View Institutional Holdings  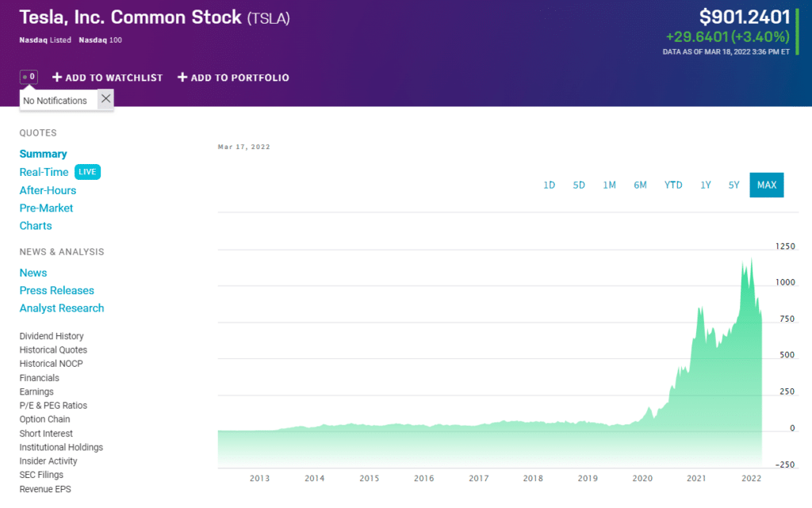pos(61,448)
